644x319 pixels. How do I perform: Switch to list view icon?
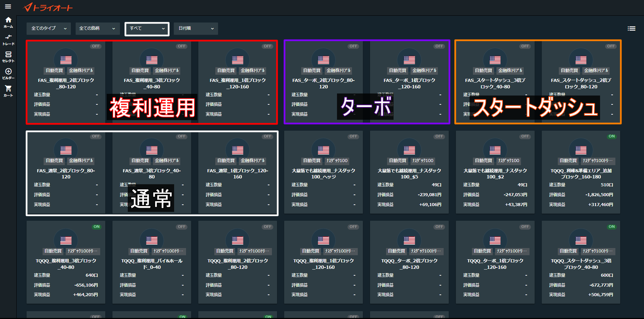[x=631, y=29]
